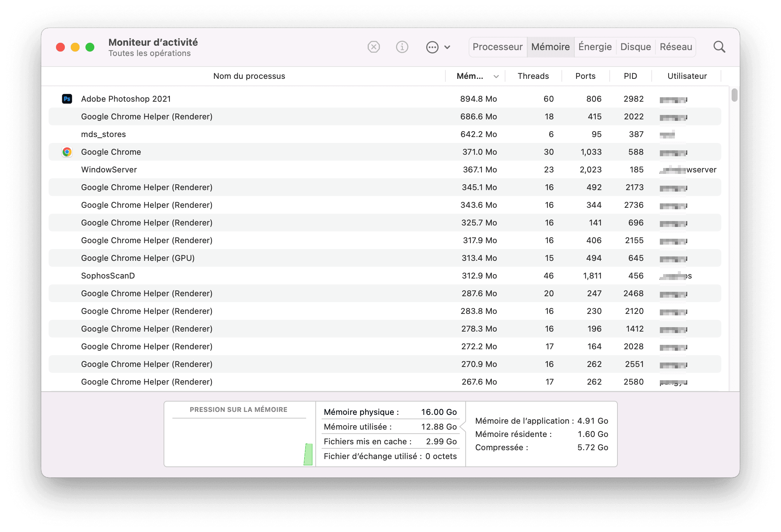This screenshot has width=781, height=532.
Task: Open process info via the i icon
Action: coord(402,47)
